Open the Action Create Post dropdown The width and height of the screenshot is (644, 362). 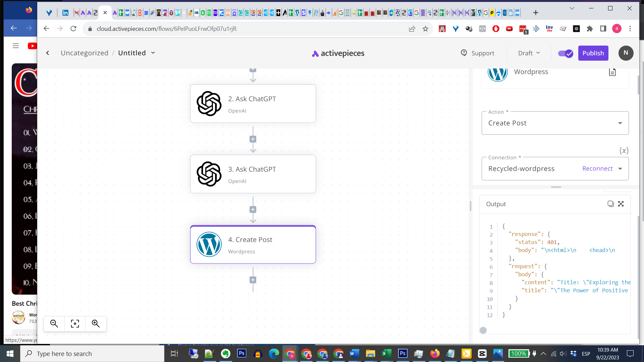coord(555,123)
